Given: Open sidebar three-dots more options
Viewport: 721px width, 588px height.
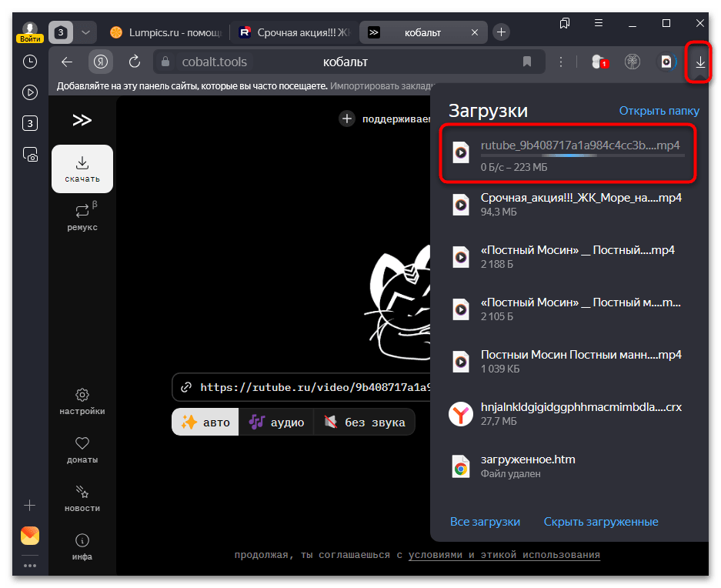Looking at the screenshot, I should 30,566.
